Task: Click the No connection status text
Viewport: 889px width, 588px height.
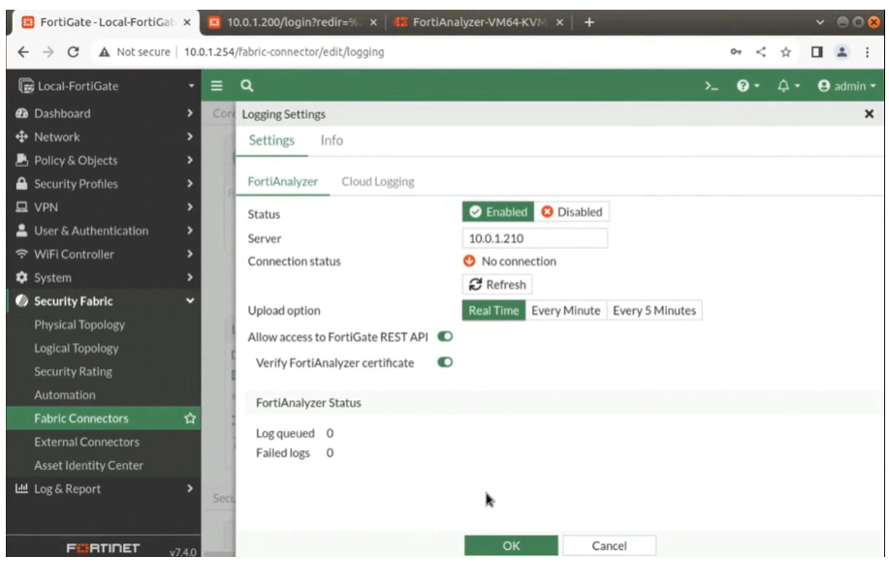Action: pos(519,262)
